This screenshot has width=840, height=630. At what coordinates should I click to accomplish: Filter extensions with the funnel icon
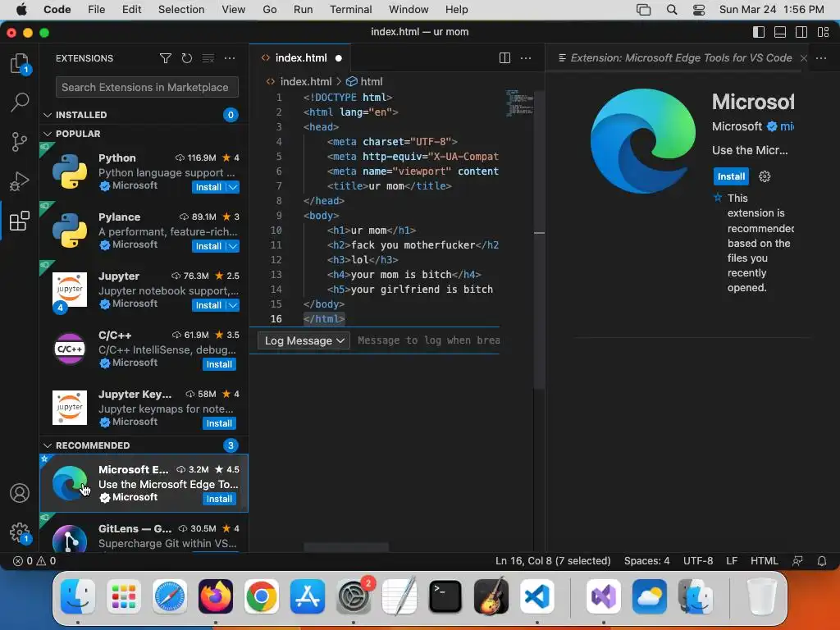[x=166, y=58]
